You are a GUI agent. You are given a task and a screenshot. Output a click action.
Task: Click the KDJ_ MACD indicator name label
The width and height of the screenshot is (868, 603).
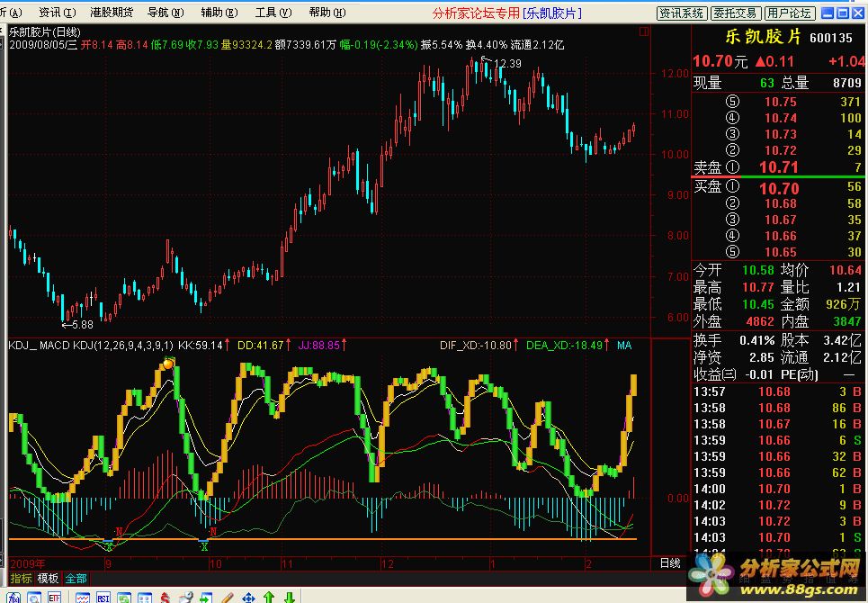pyautogui.click(x=40, y=346)
